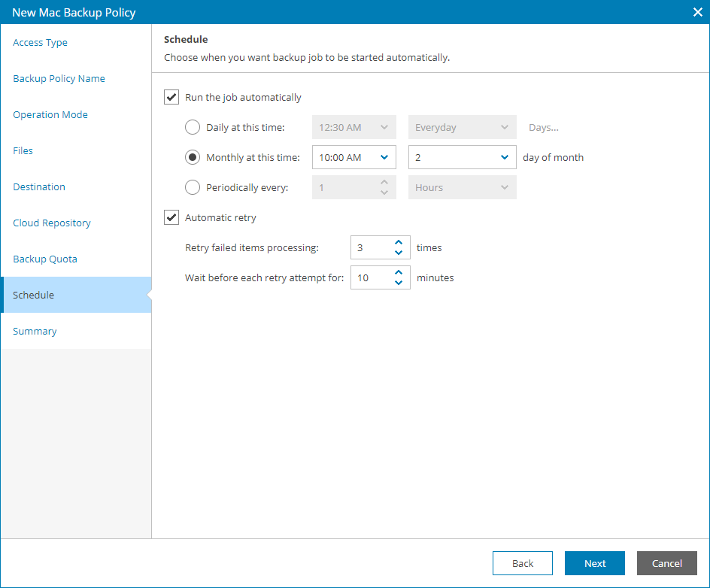Open the Access Type wizard step

[40, 42]
